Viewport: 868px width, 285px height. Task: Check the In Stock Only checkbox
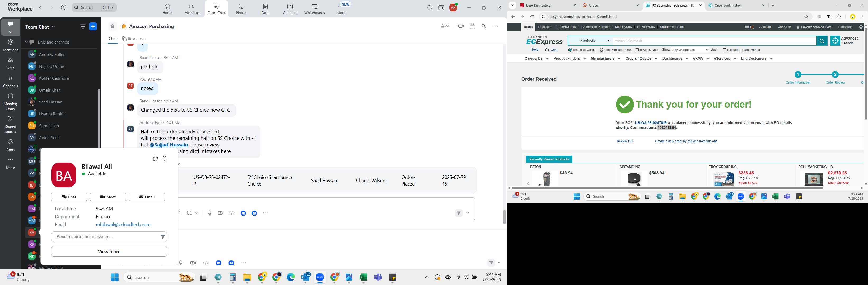coord(637,50)
